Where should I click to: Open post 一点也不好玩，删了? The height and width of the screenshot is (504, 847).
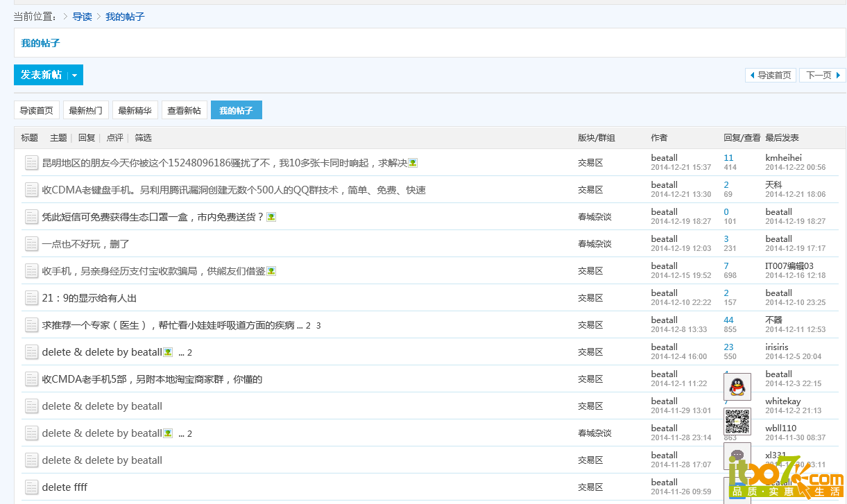[86, 244]
